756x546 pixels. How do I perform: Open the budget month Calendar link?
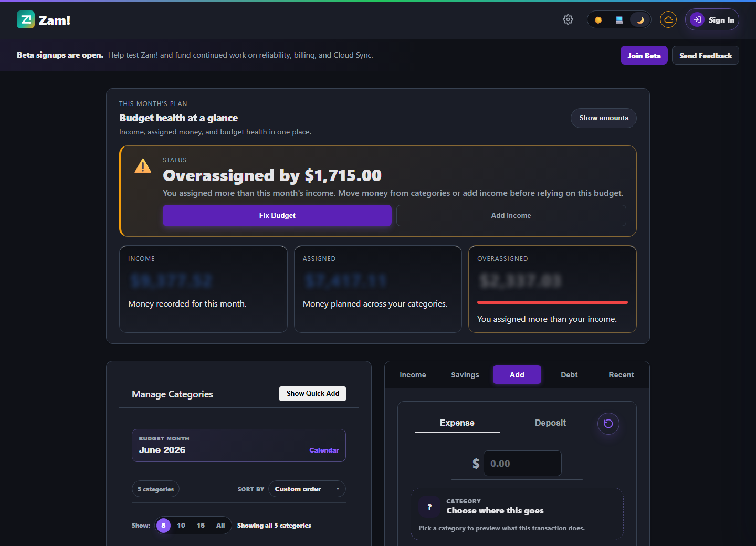click(324, 450)
